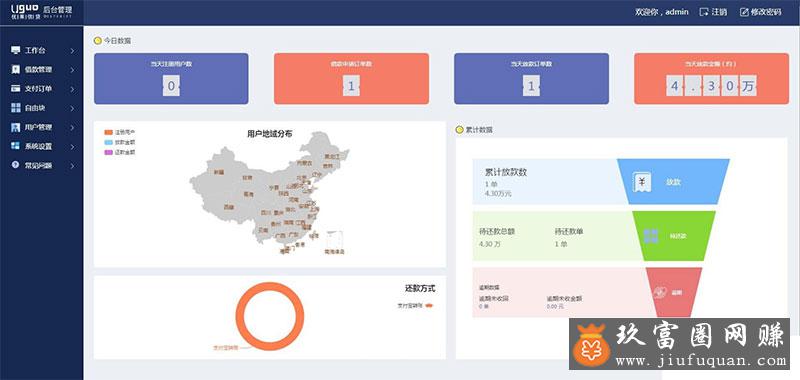This screenshot has height=380, width=800.
Task: Click the purple 还款金额 legend swatch
Action: pyautogui.click(x=108, y=152)
